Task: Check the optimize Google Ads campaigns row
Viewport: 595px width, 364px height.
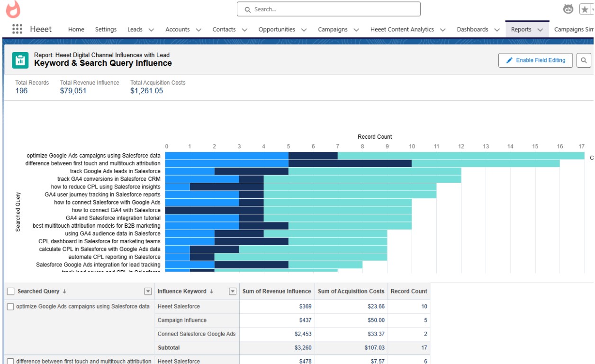Action: point(10,307)
